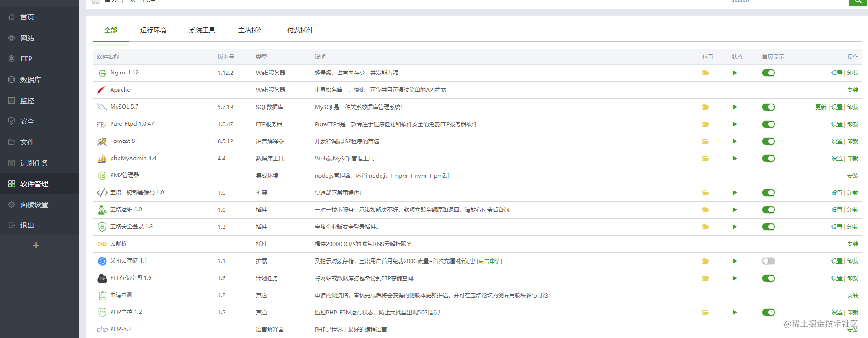Click the PM2管理器 node.js icon
The image size is (868, 338).
102,176
